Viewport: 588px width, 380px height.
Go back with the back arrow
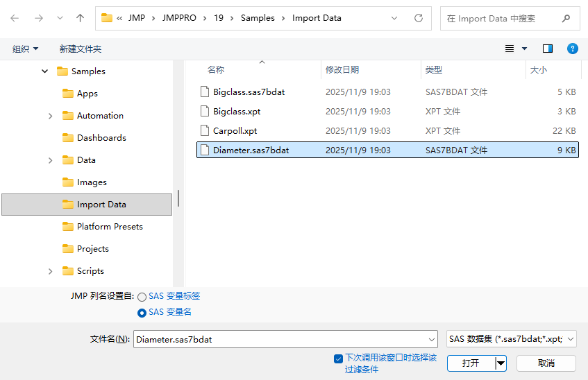tap(15, 18)
